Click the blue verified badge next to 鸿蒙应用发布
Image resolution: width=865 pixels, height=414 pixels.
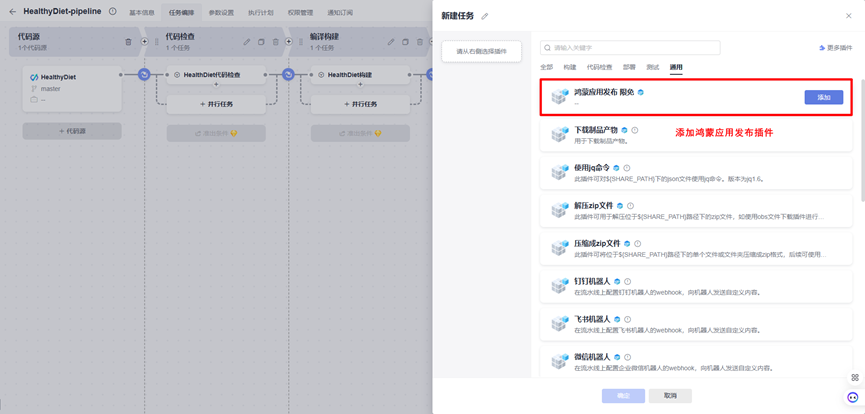(x=640, y=92)
